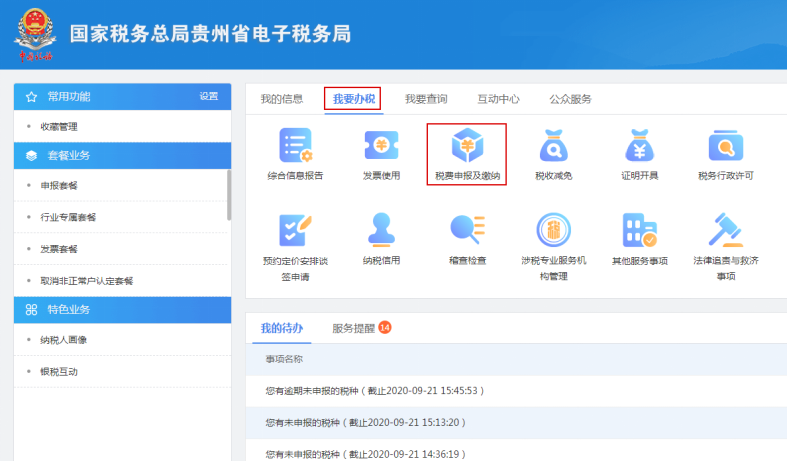Click the national tax emblem logo
The image size is (787, 461).
(x=35, y=34)
